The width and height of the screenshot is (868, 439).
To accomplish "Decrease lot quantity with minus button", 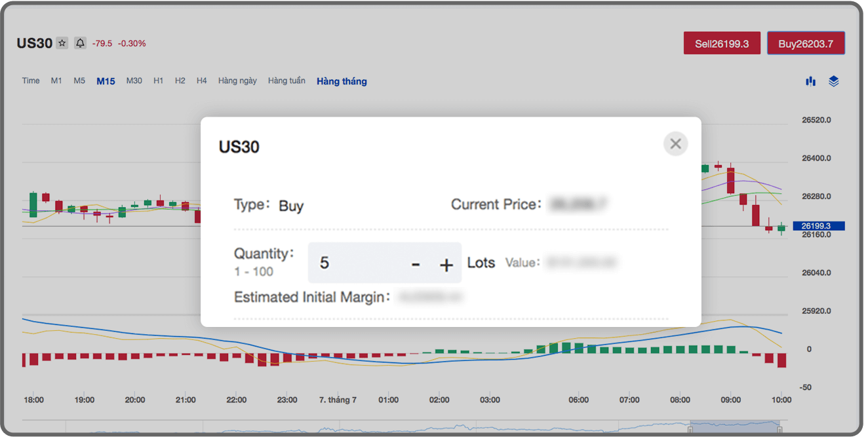I will click(x=415, y=264).
